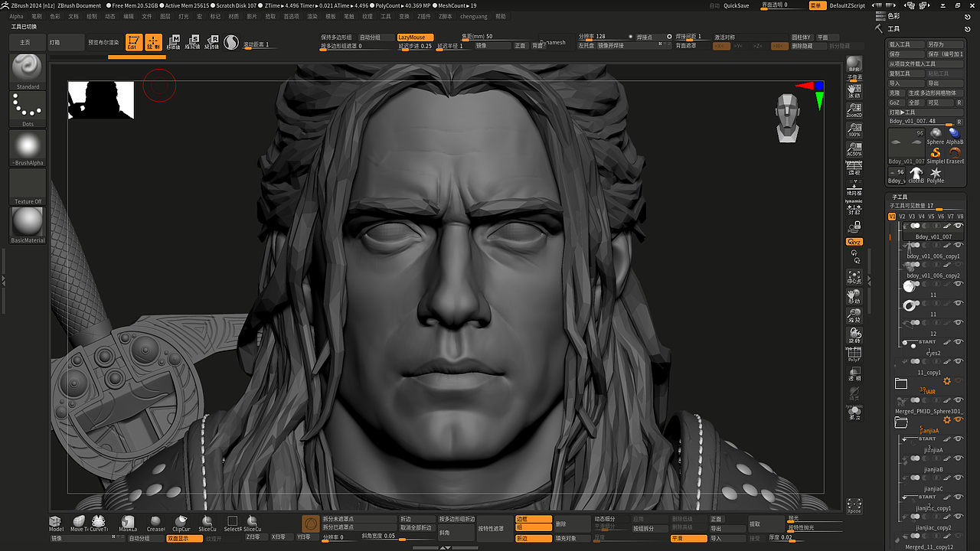Image resolution: width=980 pixels, height=551 pixels.
Task: Select the Standard brush thumbnail
Action: pos(28,71)
